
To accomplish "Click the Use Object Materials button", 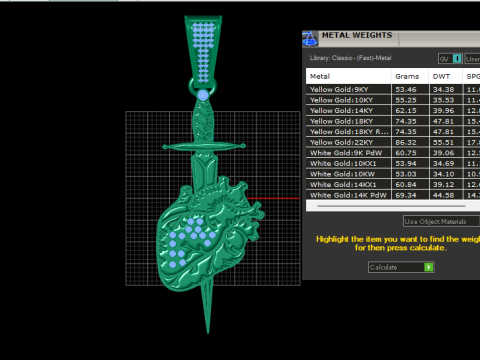I will pyautogui.click(x=441, y=221).
